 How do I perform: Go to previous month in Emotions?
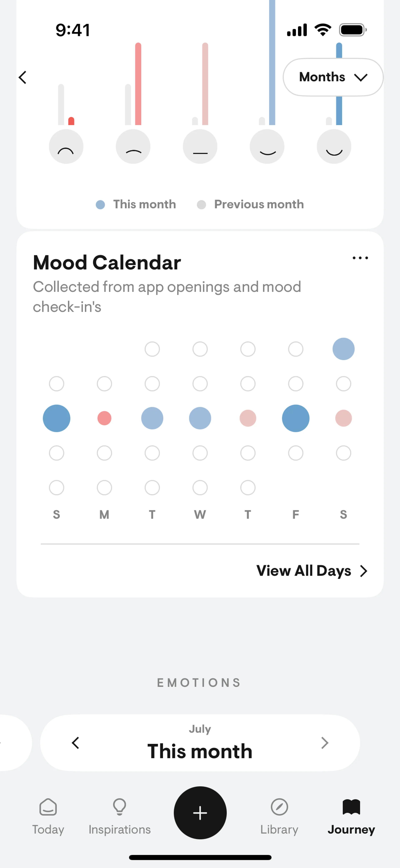click(x=76, y=743)
